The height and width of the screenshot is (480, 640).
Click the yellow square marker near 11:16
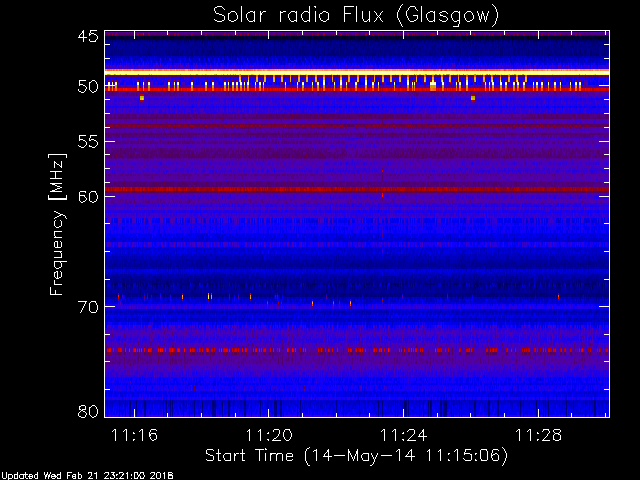[x=142, y=98]
